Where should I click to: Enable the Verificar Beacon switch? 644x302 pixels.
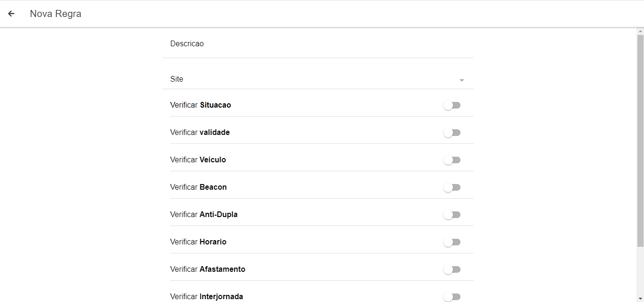[x=452, y=187]
